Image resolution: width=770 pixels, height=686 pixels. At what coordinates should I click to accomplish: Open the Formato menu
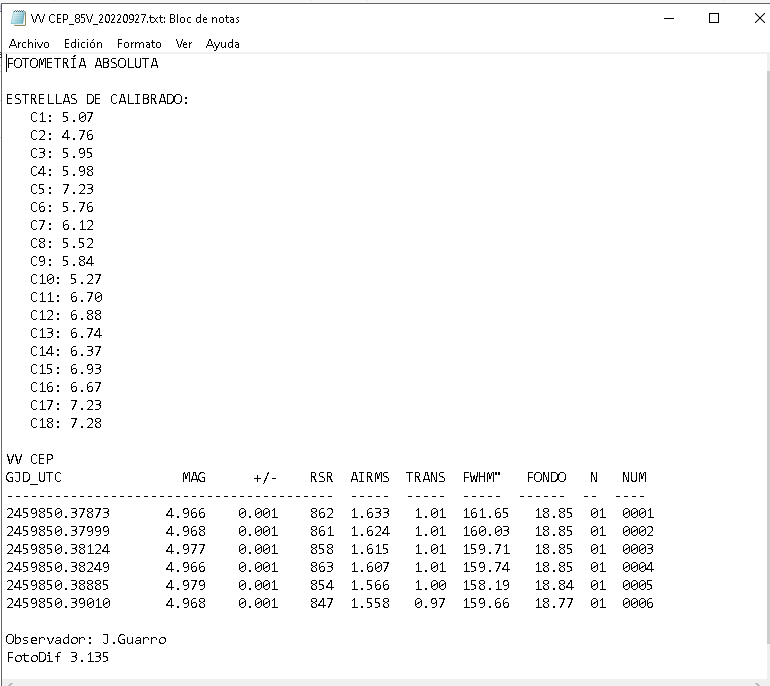(x=139, y=44)
